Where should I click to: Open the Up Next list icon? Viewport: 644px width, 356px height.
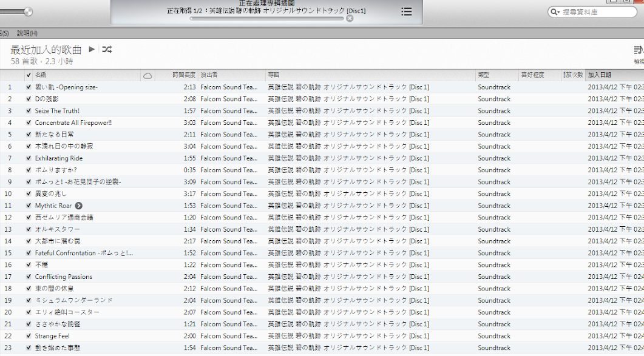click(406, 12)
